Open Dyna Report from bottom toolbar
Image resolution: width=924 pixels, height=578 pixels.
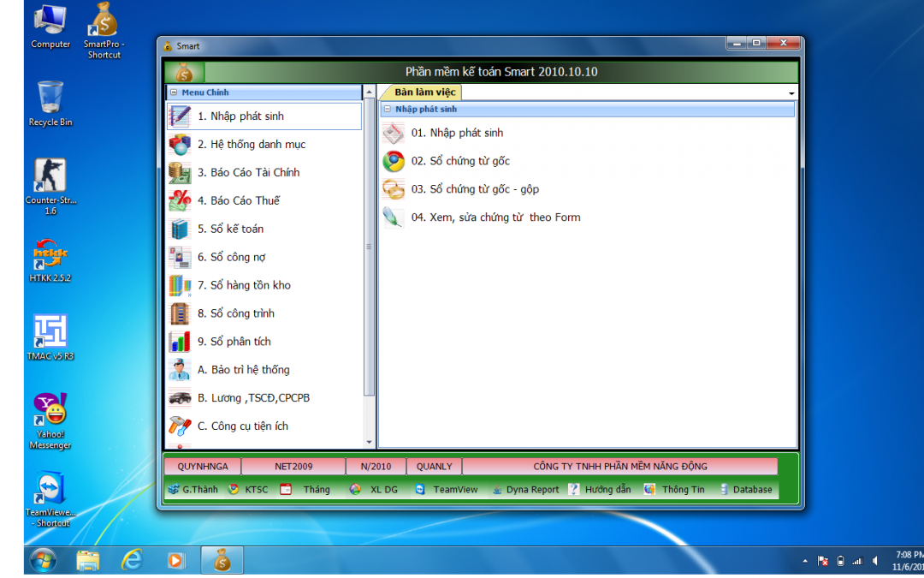point(525,490)
